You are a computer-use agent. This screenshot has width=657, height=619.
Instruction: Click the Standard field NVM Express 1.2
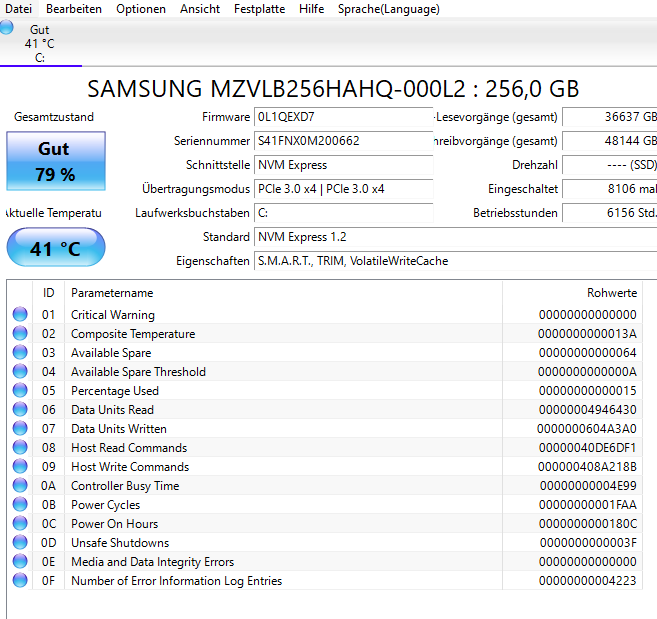455,237
